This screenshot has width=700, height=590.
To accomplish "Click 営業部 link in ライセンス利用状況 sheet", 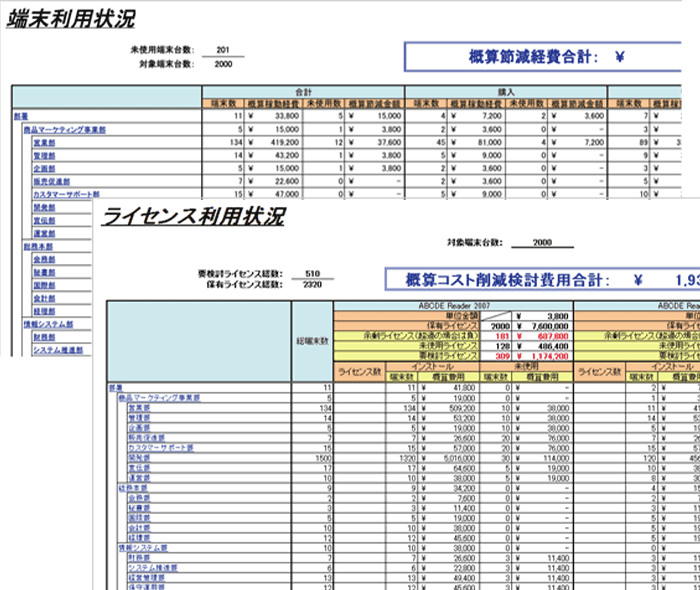I will tap(139, 408).
